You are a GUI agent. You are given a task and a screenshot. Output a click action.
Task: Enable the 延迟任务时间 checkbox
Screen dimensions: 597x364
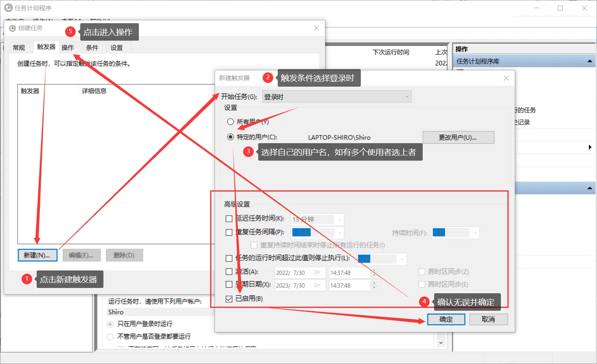(x=229, y=219)
